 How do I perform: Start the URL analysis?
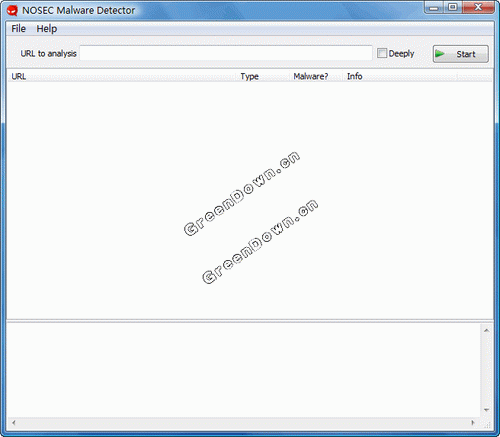[461, 54]
